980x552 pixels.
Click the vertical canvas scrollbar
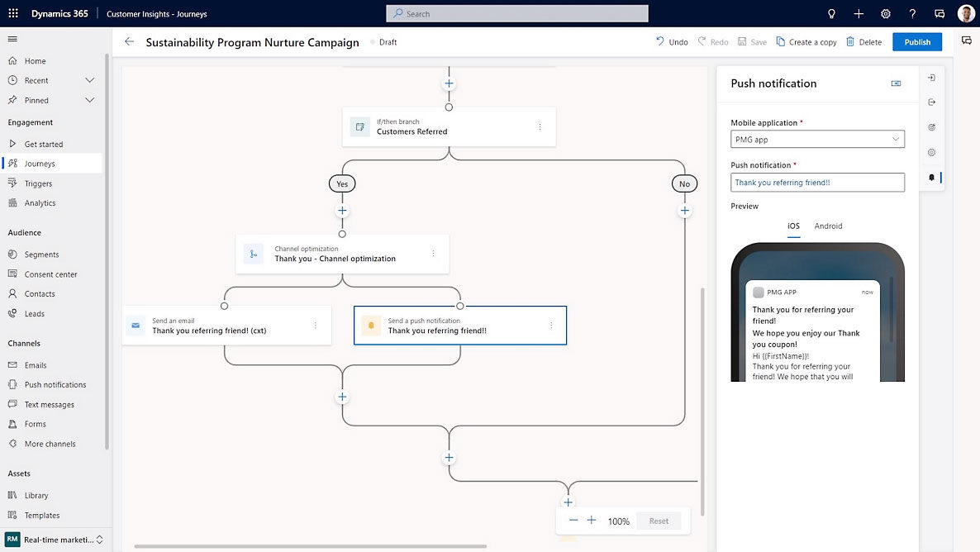pos(702,397)
